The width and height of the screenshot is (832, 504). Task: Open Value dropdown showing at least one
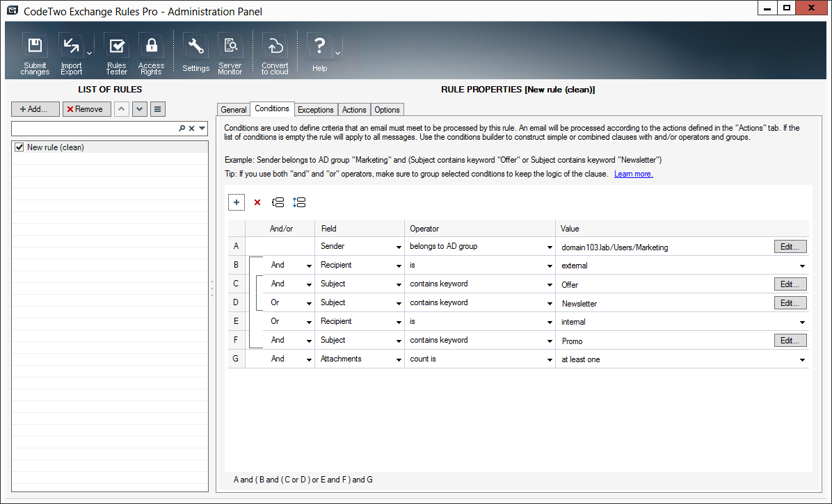coord(802,360)
